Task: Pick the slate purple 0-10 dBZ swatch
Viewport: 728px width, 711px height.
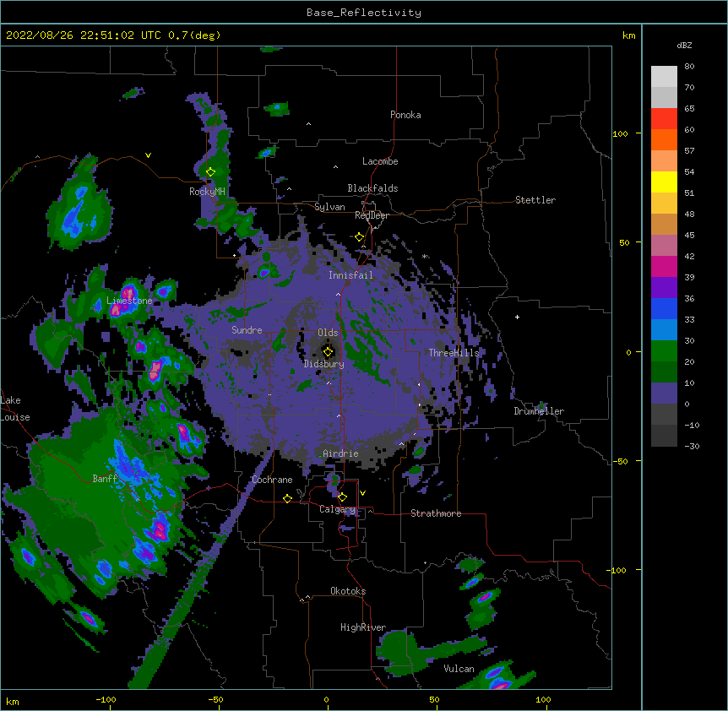Action: pos(664,393)
